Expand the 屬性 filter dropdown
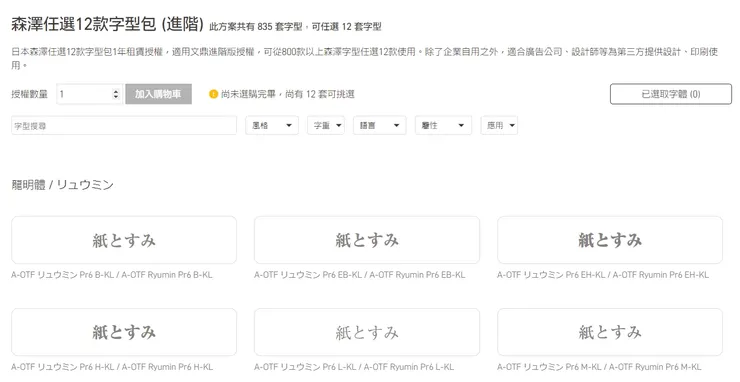740x382 pixels. (443, 126)
